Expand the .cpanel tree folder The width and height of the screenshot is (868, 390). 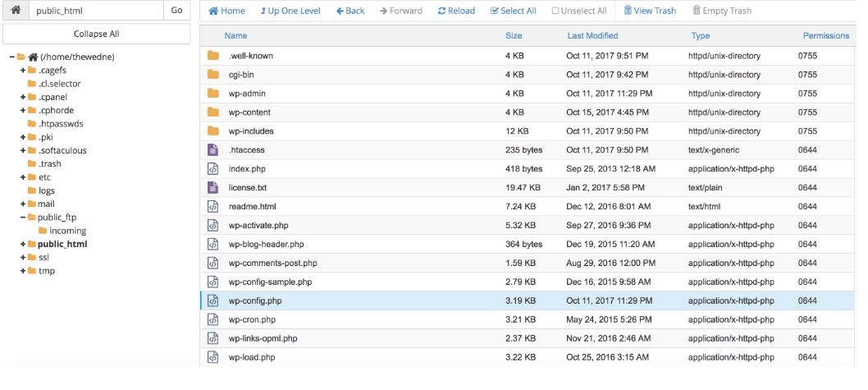point(23,97)
